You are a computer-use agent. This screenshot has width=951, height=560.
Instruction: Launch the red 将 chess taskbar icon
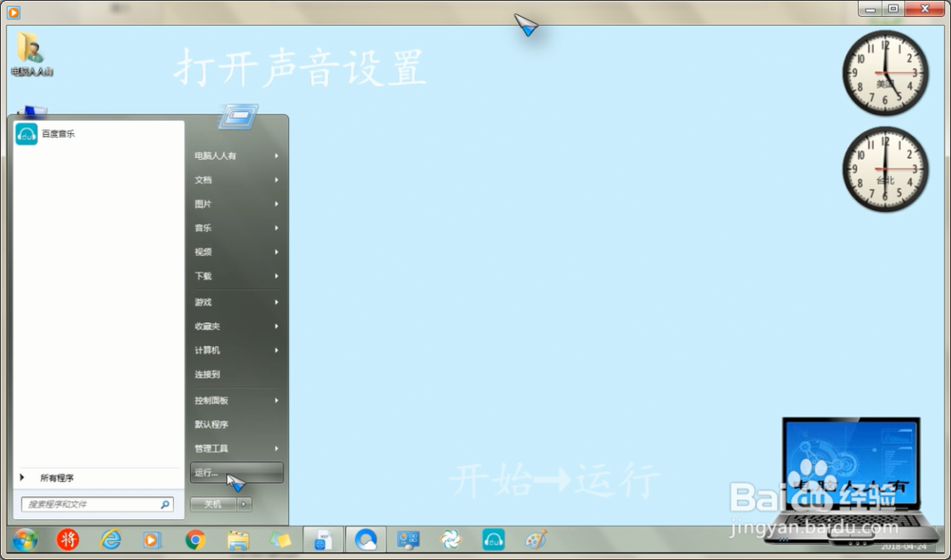tap(68, 539)
